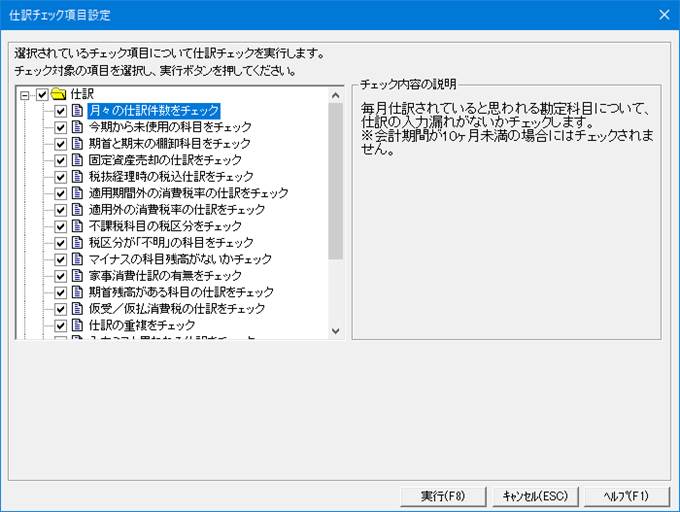This screenshot has height=512, width=680.
Task: Click the tree list scroll up arrow
Action: tap(335, 95)
